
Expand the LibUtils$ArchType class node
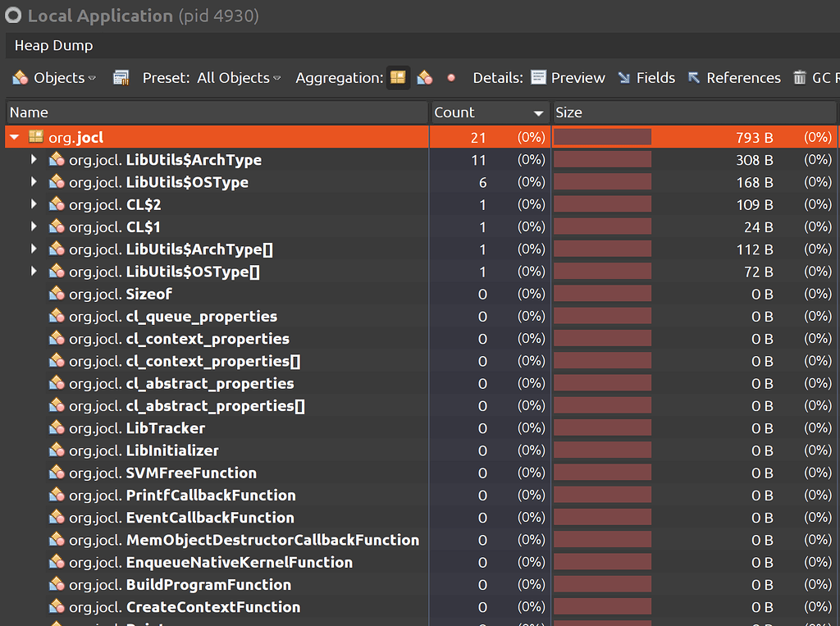click(34, 159)
